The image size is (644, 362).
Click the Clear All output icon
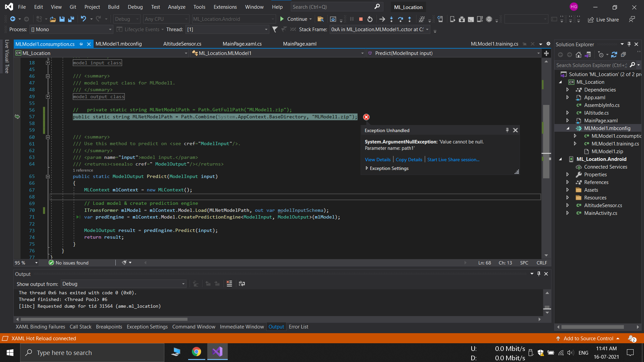[x=229, y=284]
